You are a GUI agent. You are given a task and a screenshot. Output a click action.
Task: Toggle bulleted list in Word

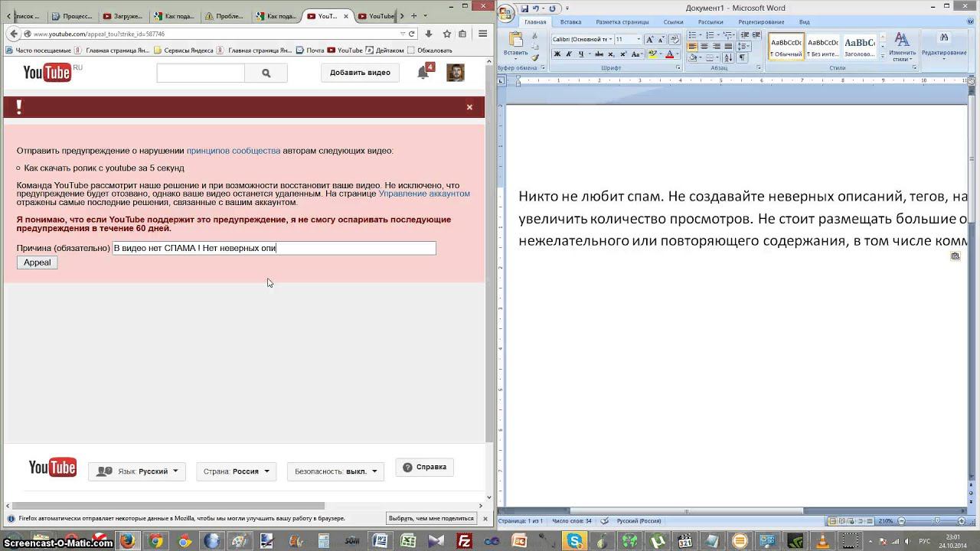coord(691,35)
